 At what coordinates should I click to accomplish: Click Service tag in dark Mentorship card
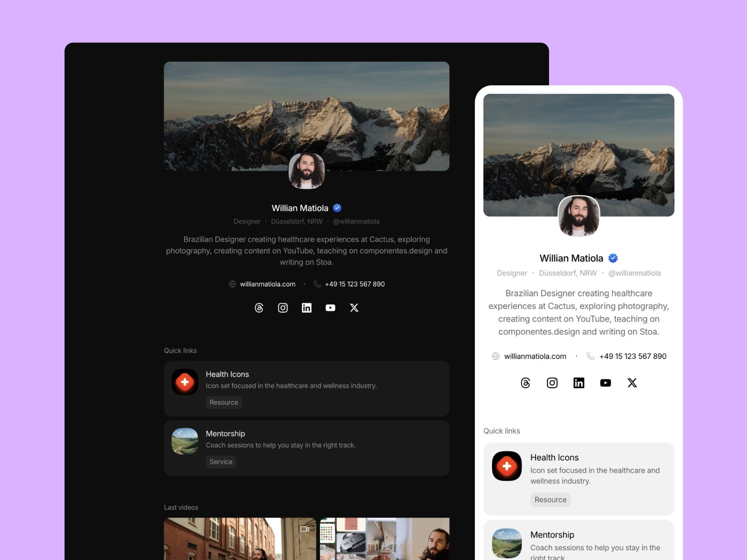[221, 462]
